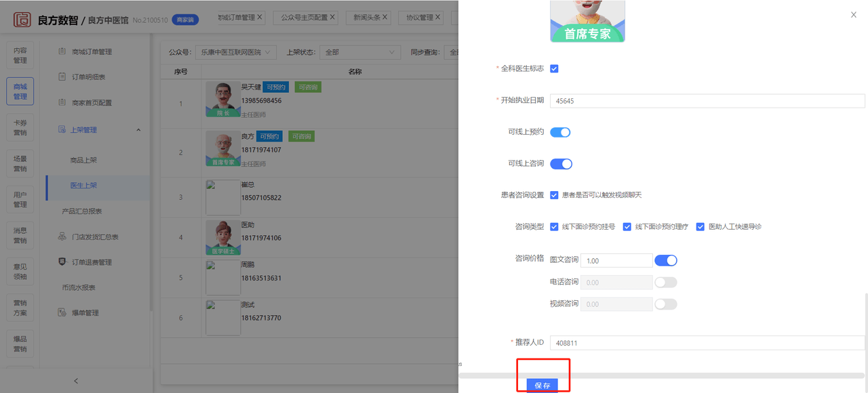The height and width of the screenshot is (393, 868).
Task: Click the 订单明细表 sidebar icon
Action: click(62, 77)
